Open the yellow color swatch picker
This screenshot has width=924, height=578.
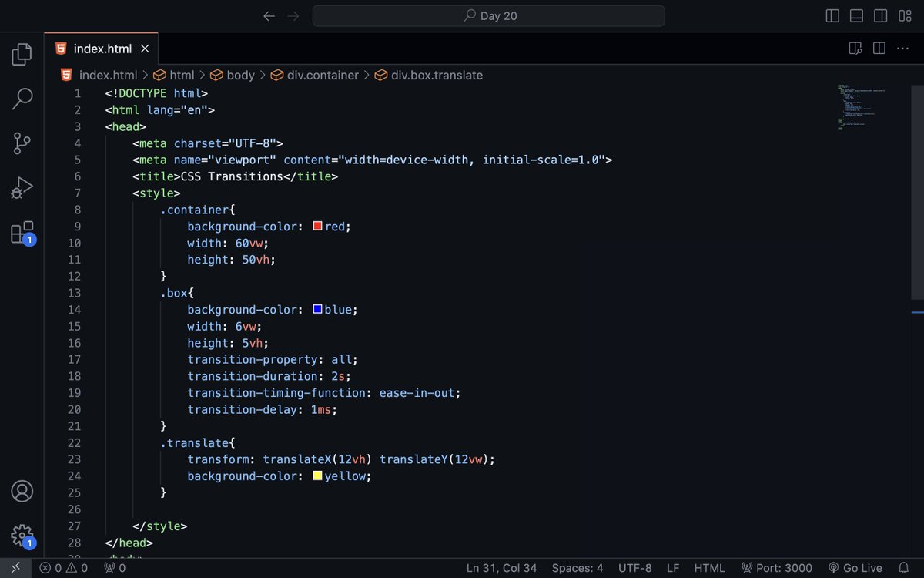tap(317, 476)
